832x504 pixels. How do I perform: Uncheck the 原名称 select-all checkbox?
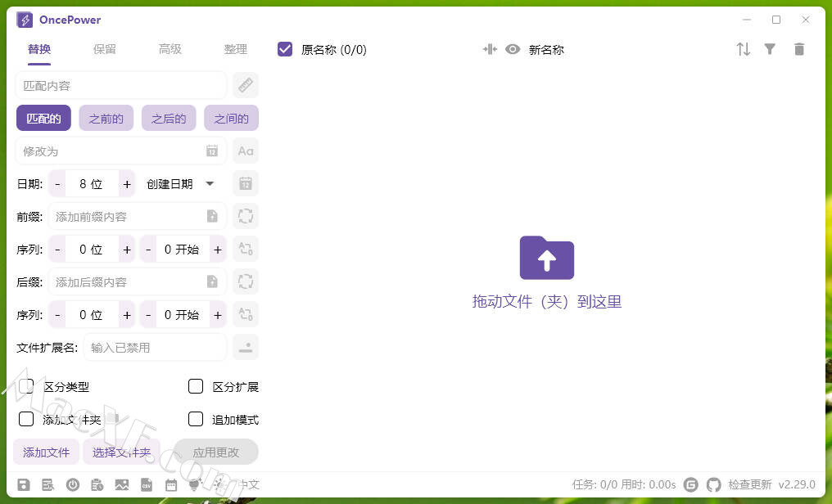[x=285, y=49]
